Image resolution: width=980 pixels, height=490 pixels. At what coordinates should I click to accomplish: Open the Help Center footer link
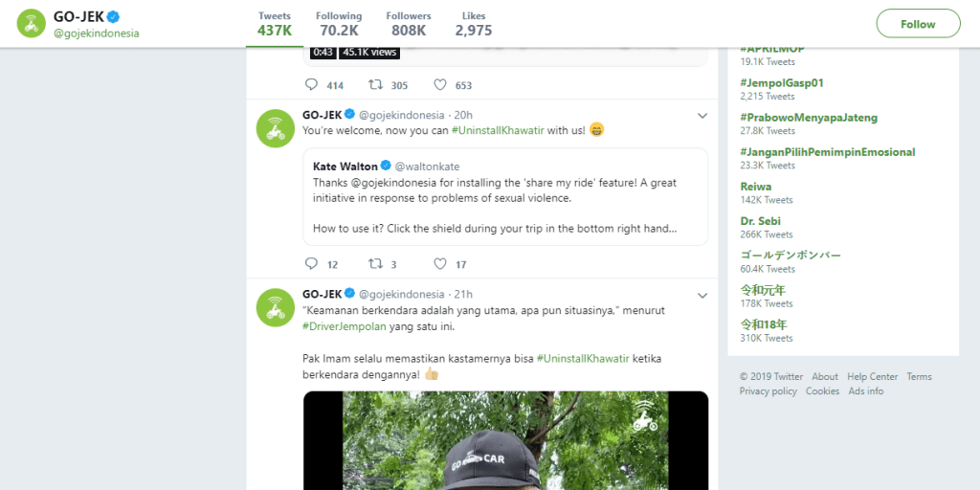click(872, 377)
